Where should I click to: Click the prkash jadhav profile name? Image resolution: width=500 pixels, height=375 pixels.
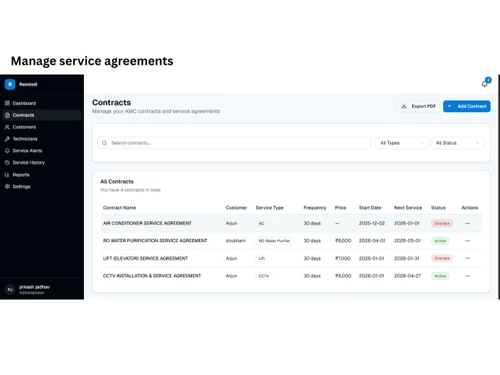point(34,287)
